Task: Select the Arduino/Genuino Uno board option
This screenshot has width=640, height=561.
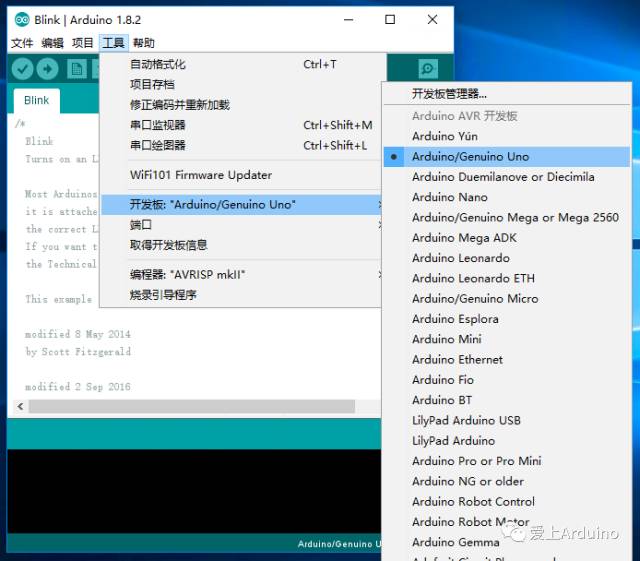Action: coord(507,157)
